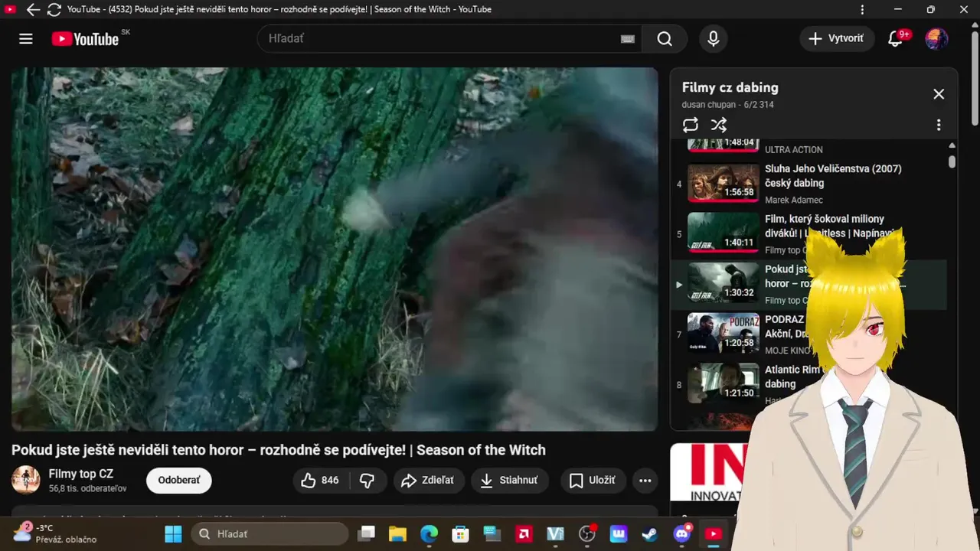Open the Windows Start menu

point(174,533)
